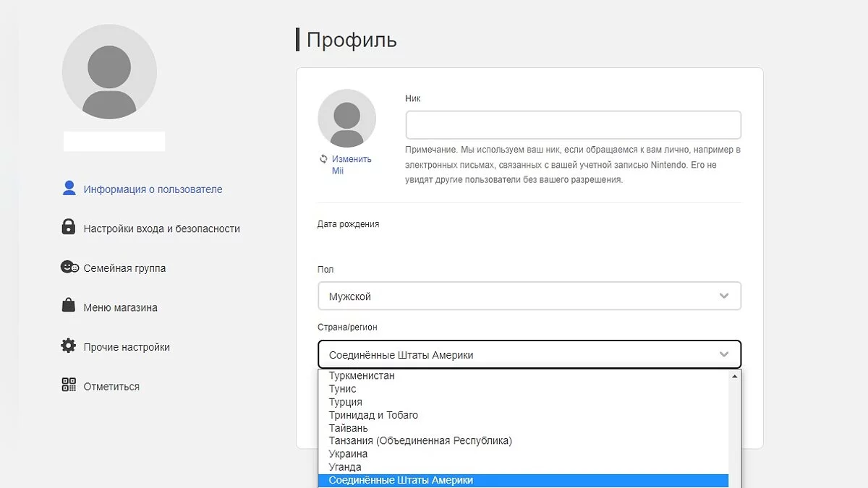Open Информация о пользователе section
This screenshot has height=488, width=868.
tap(153, 189)
